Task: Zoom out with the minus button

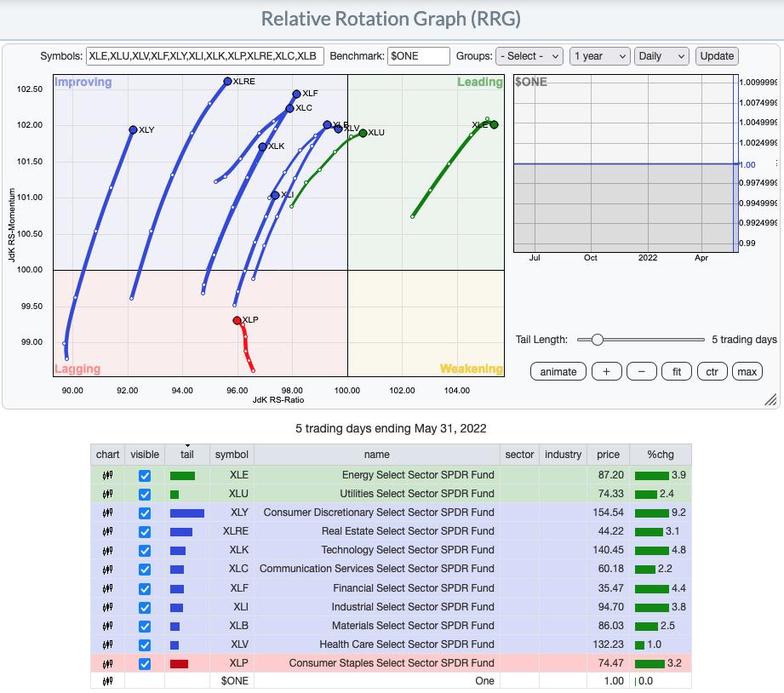Action: click(642, 371)
